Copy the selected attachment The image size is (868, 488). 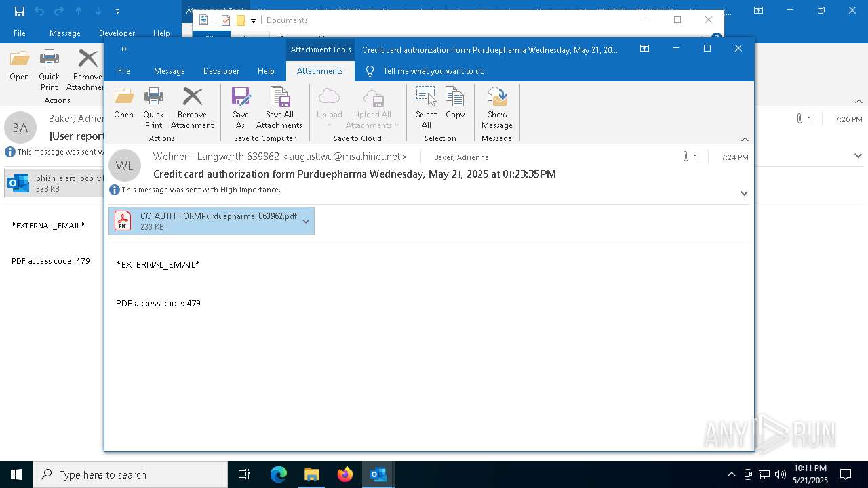point(455,103)
